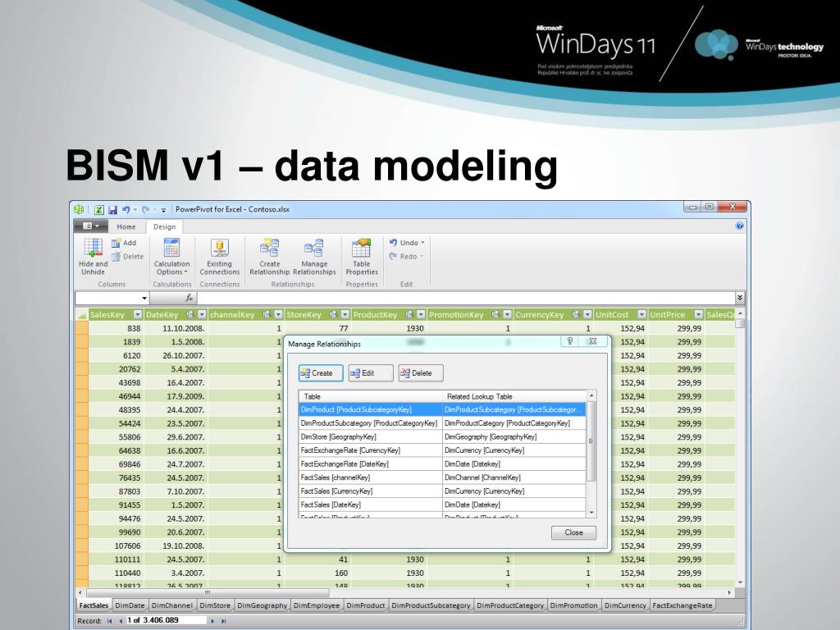Click Close button in Manage Relationships dialog
This screenshot has width=840, height=630.
[573, 532]
